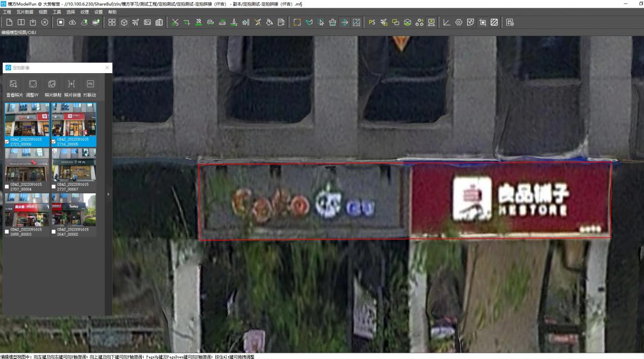Check the ODAS_2022091615 2647_00002 checkbox
Image resolution: width=644 pixels, height=359 pixels.
click(54, 232)
